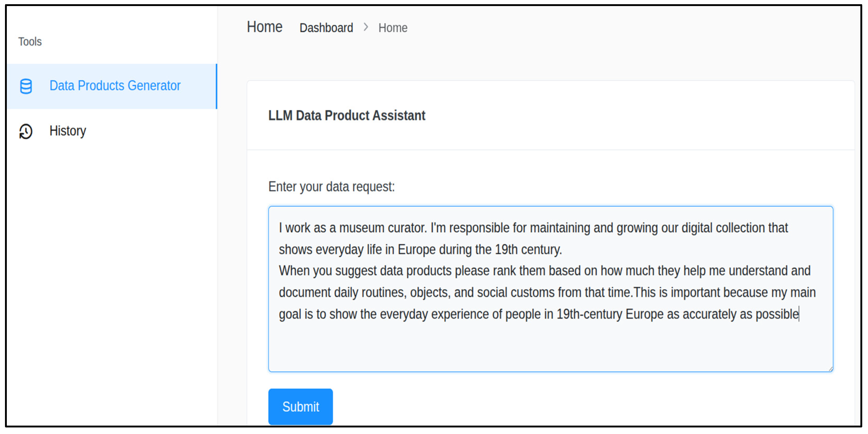Click the Home page title
Image resolution: width=868 pixels, height=434 pixels.
265,27
